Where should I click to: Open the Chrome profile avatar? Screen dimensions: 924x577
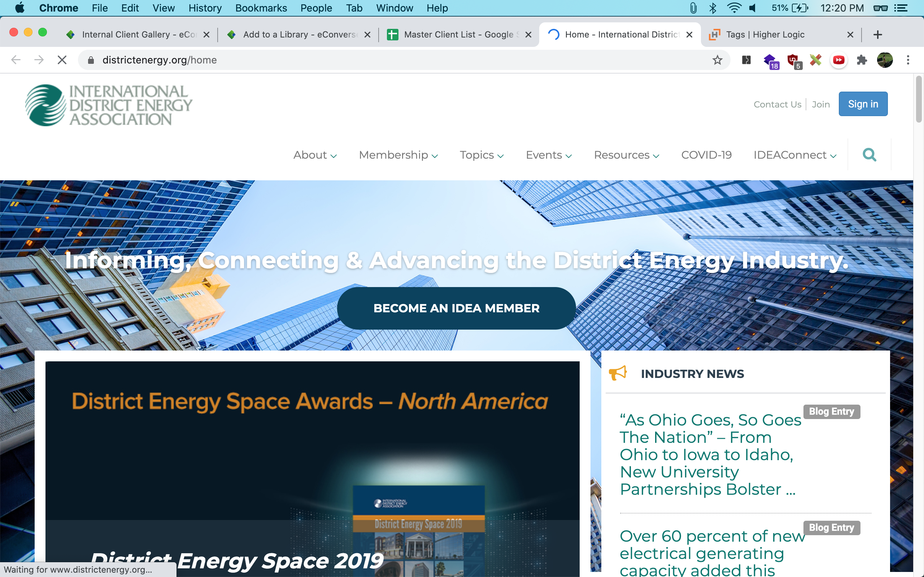tap(884, 60)
